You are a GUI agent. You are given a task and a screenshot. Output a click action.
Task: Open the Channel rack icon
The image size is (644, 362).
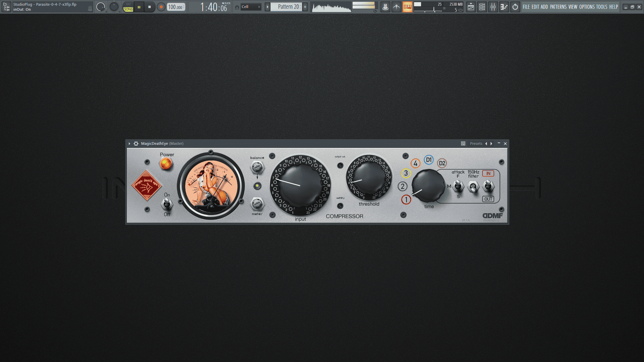coord(482,7)
